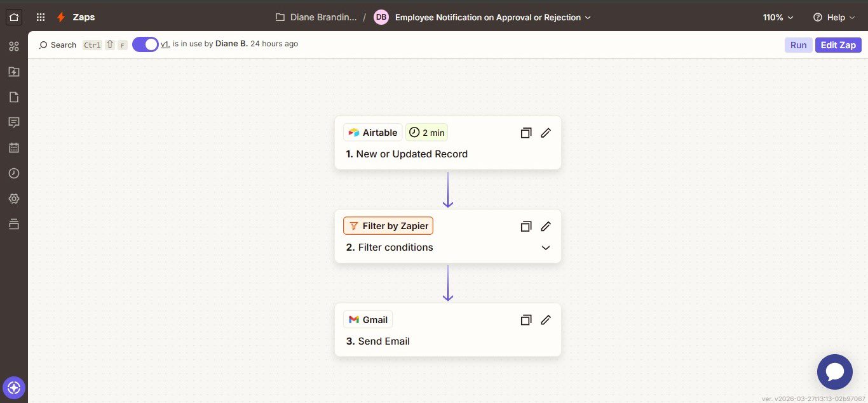The image size is (868, 403).
Task: Expand the Filter conditions chevron
Action: pyautogui.click(x=546, y=248)
